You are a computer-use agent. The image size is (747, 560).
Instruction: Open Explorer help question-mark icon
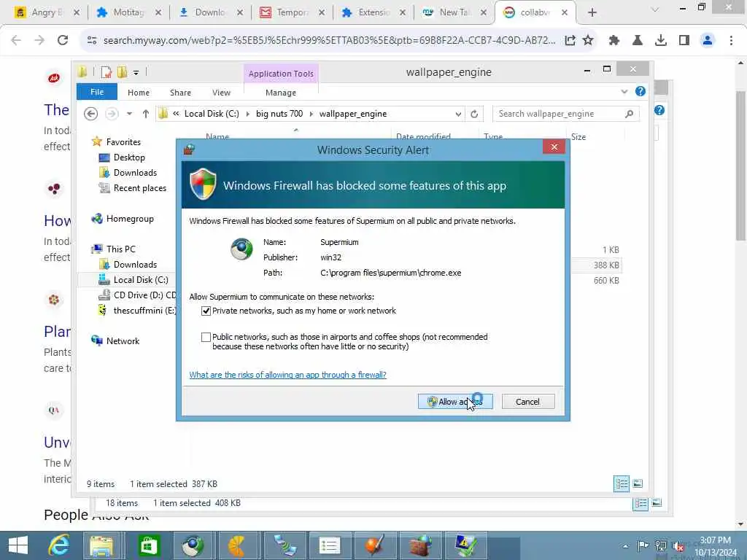coord(640,91)
